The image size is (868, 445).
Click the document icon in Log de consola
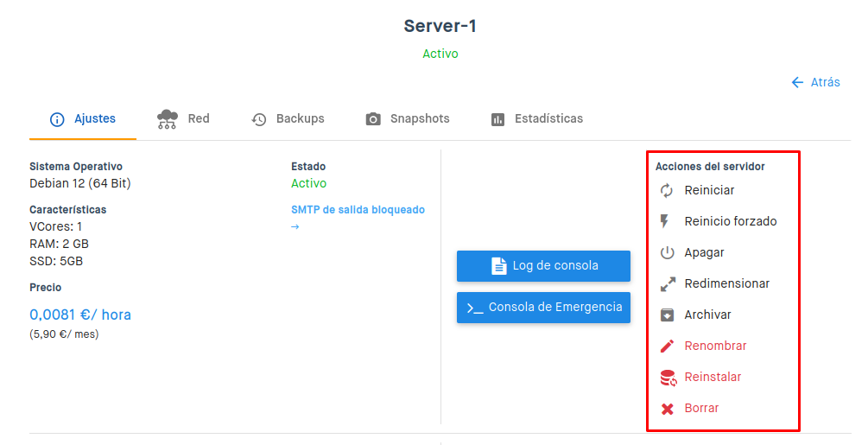tap(498, 265)
